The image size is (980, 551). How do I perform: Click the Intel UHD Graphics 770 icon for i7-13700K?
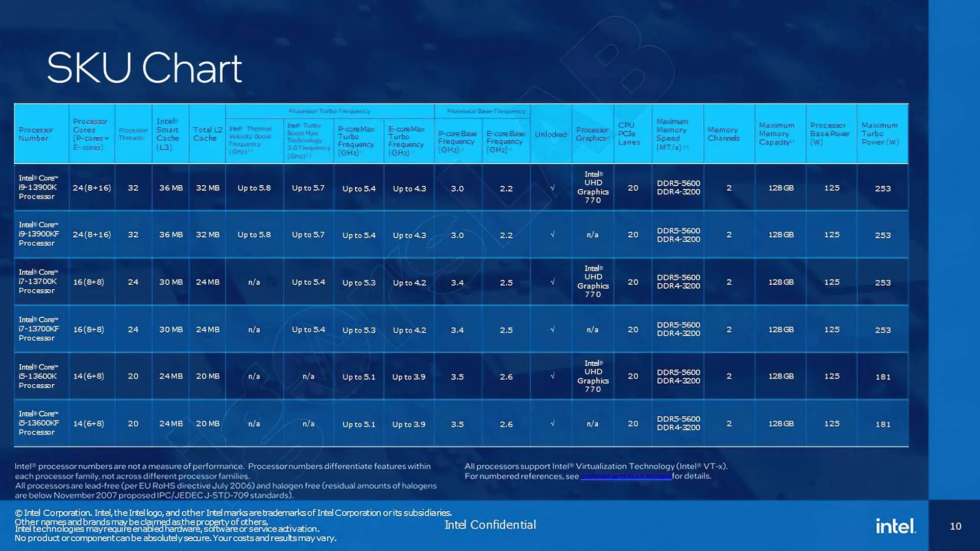[x=591, y=281]
